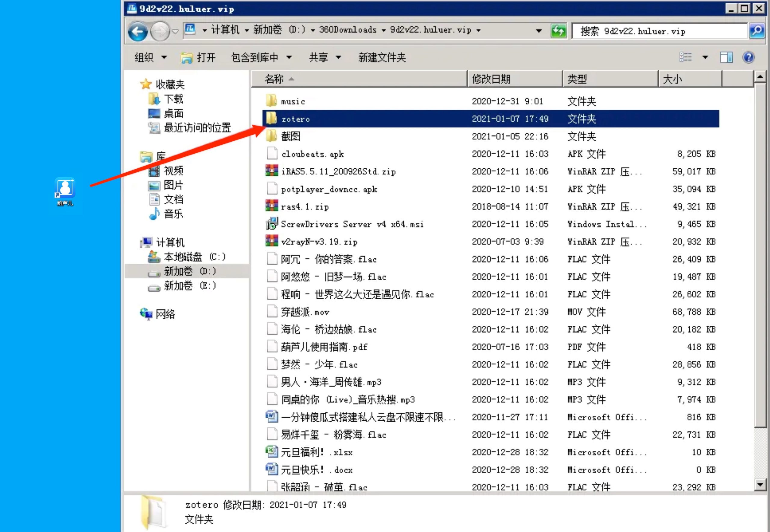Click the search box for 9d2v22.huluer.vip

tap(659, 31)
